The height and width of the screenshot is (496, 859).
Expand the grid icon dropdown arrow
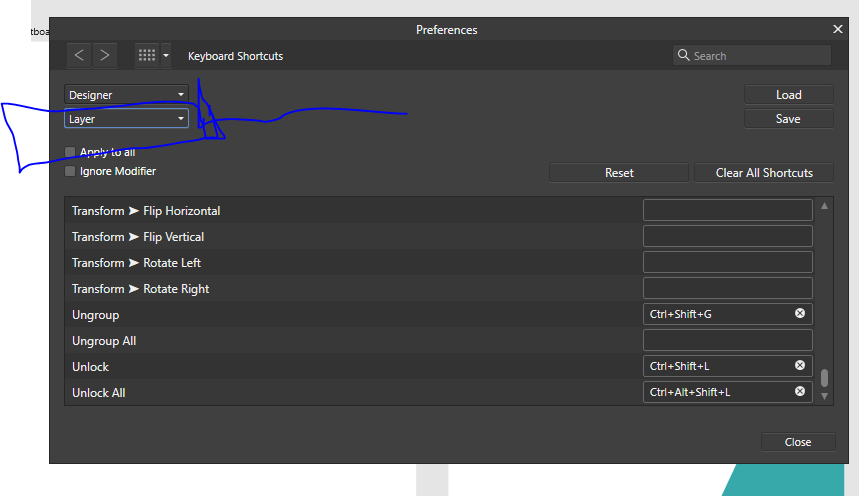(x=166, y=55)
